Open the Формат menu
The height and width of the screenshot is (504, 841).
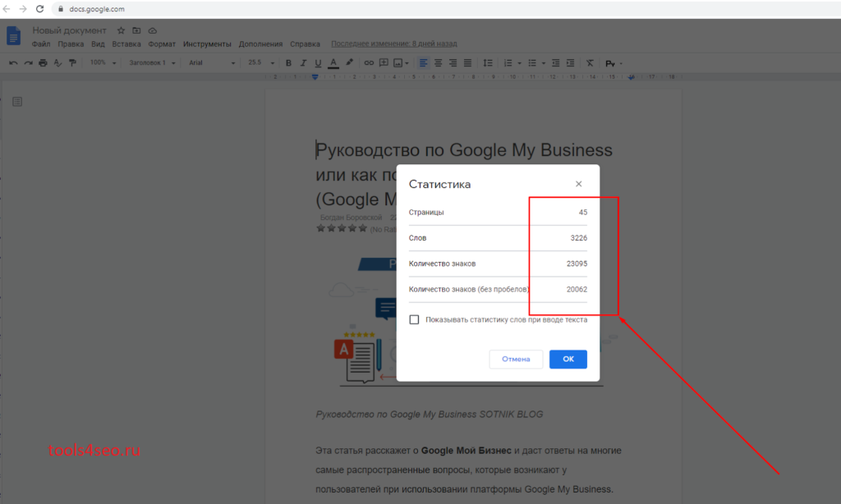pyautogui.click(x=162, y=44)
